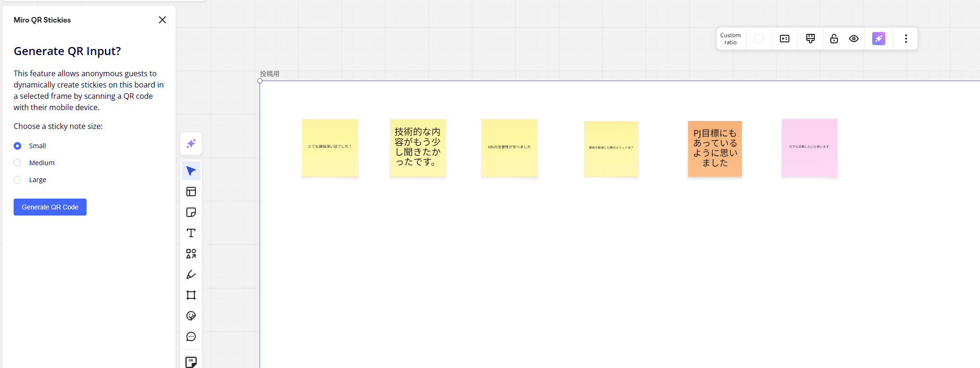Close the Miro QR Stickies panel
The image size is (980, 368).
click(x=162, y=20)
